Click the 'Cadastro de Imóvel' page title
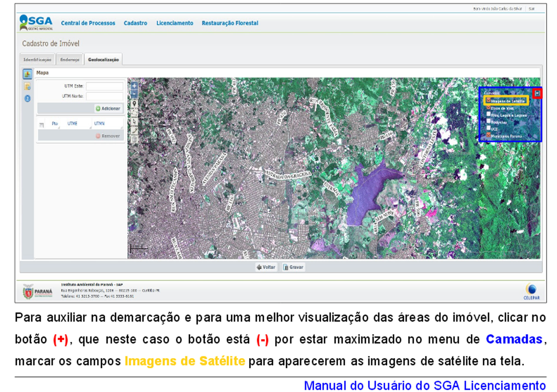 51,43
